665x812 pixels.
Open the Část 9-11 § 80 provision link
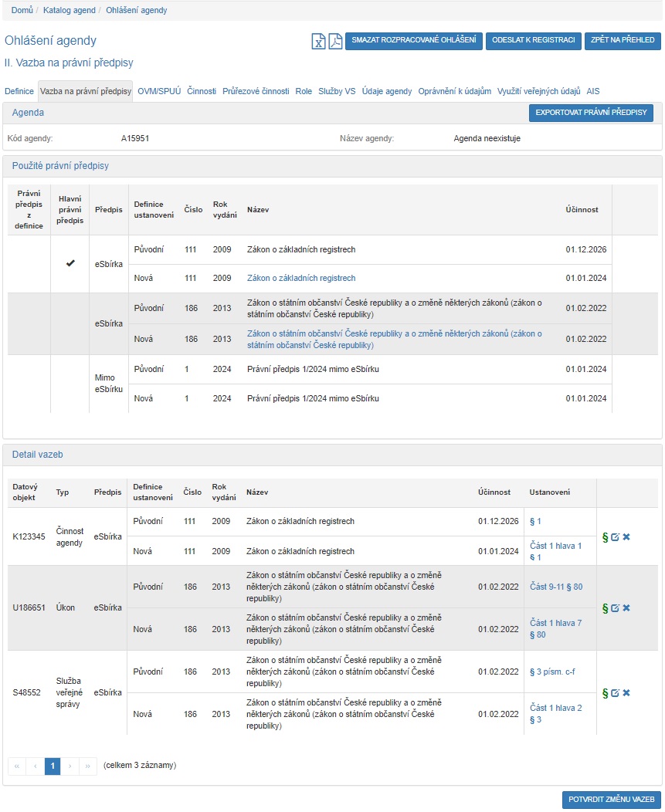556,587
